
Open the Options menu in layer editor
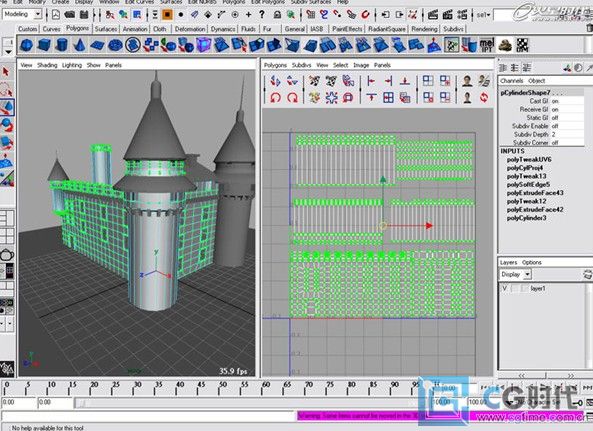(532, 262)
